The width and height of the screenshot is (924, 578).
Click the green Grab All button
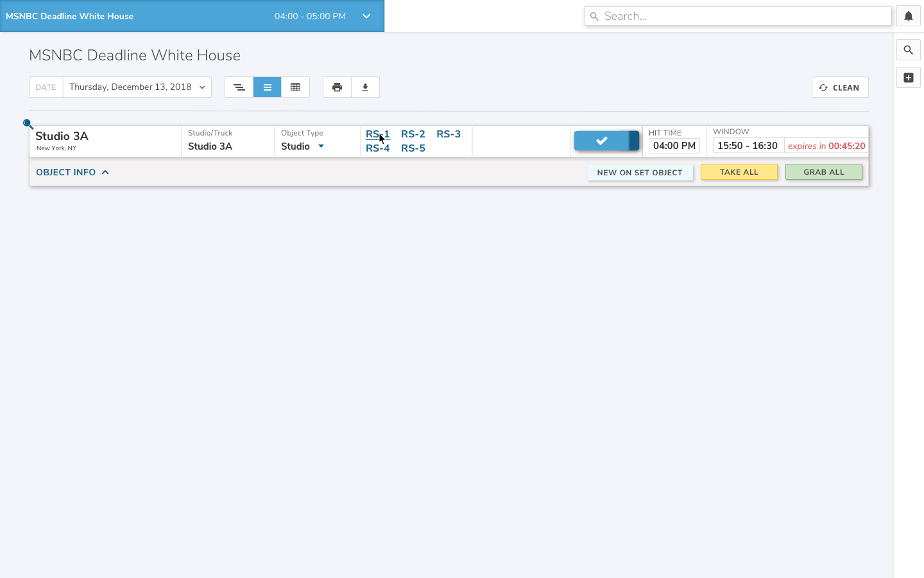point(823,172)
